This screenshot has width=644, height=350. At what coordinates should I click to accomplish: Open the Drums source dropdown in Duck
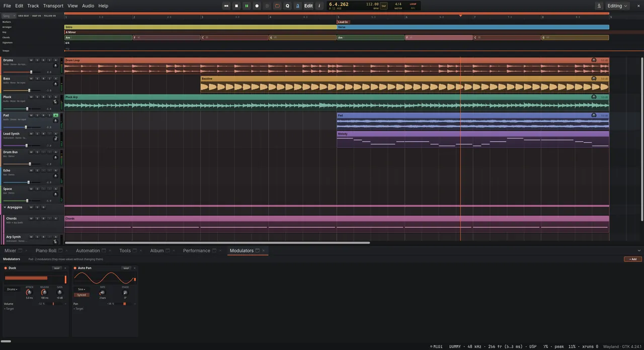click(x=12, y=290)
